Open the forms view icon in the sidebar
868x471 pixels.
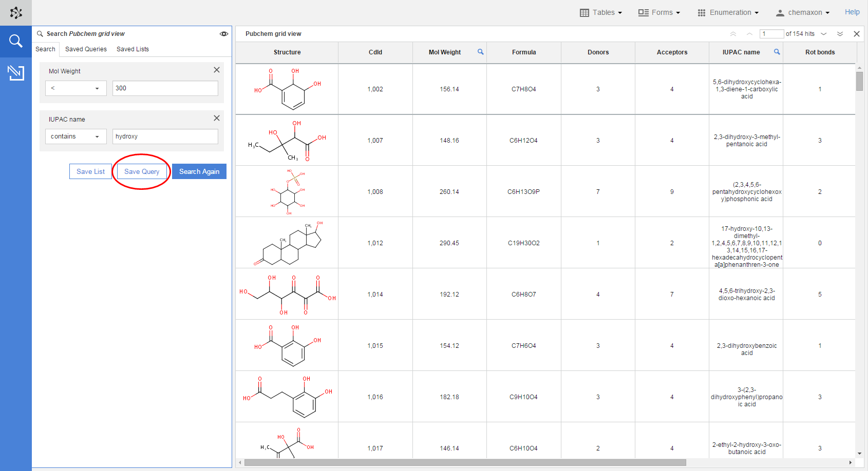pyautogui.click(x=15, y=73)
